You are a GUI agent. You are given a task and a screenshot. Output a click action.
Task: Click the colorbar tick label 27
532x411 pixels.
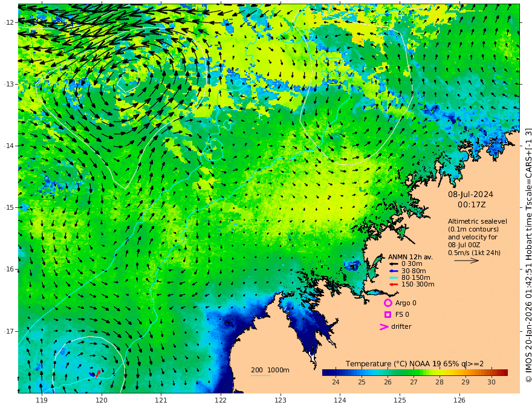pyautogui.click(x=414, y=382)
